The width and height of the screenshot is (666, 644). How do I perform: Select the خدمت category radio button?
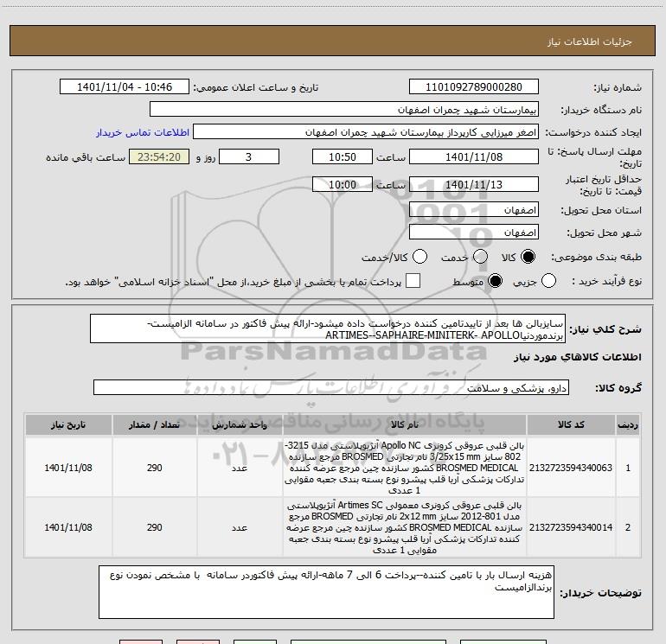tap(480, 257)
